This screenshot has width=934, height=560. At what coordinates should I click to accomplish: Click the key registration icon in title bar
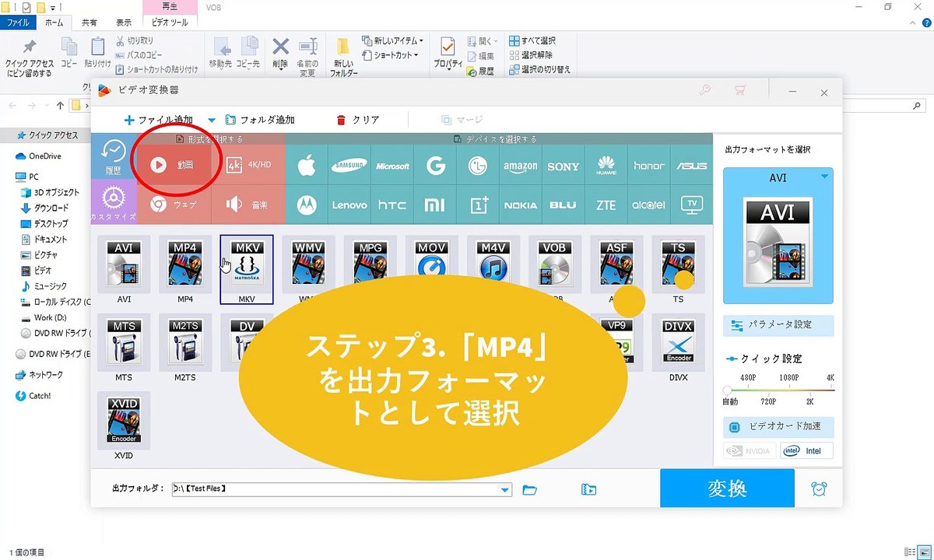705,91
